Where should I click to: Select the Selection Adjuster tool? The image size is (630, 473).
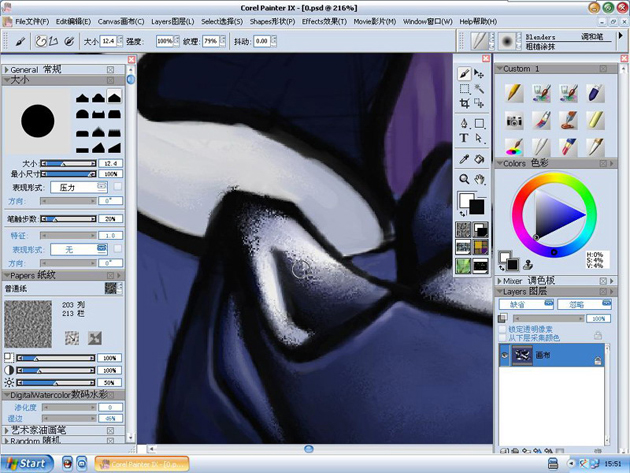coord(479,104)
